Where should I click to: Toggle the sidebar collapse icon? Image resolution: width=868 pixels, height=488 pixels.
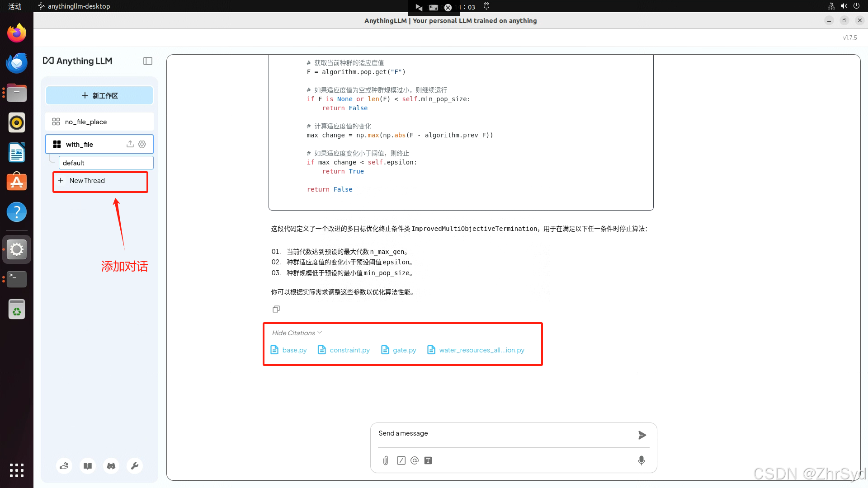[x=148, y=61]
